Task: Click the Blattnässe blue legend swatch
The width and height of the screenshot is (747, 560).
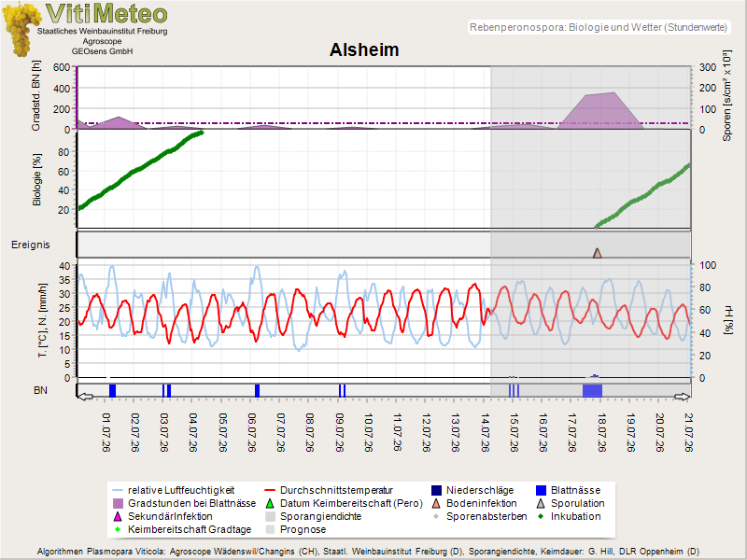Action: click(541, 491)
